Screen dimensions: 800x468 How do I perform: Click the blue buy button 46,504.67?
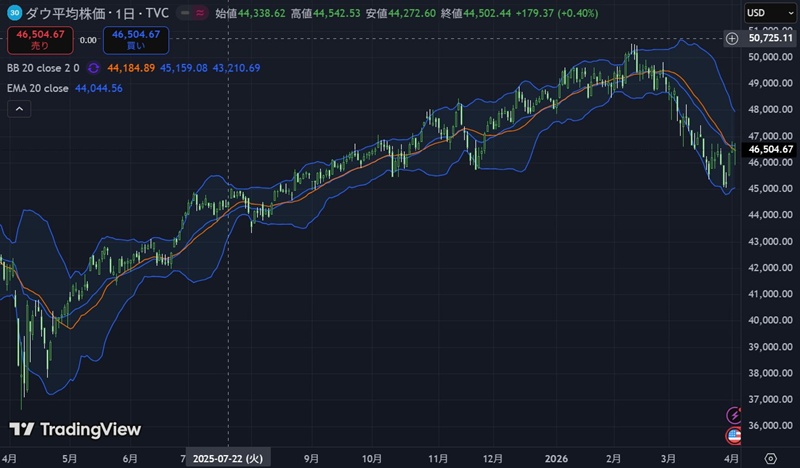tap(135, 39)
